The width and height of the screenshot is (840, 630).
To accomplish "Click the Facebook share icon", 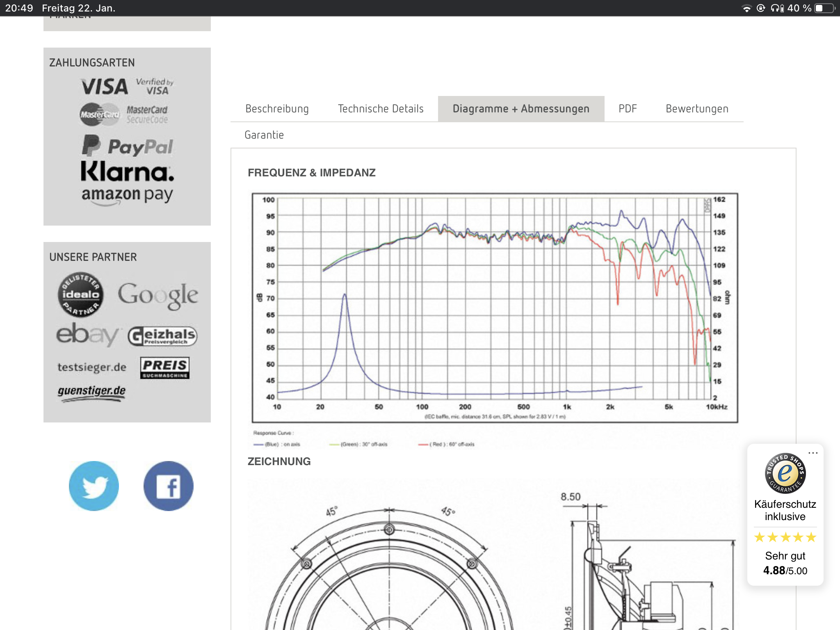I will 168,486.
